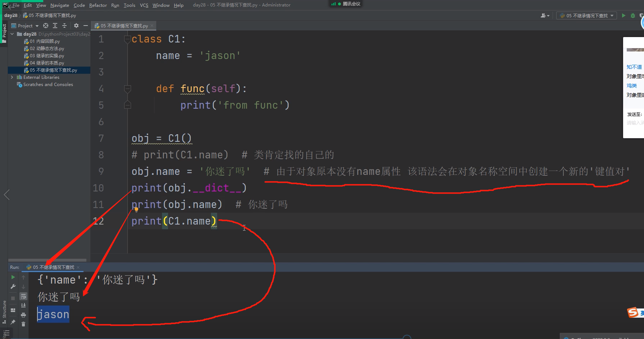Click the lightbulb intention icon near line 11

[x=136, y=210]
